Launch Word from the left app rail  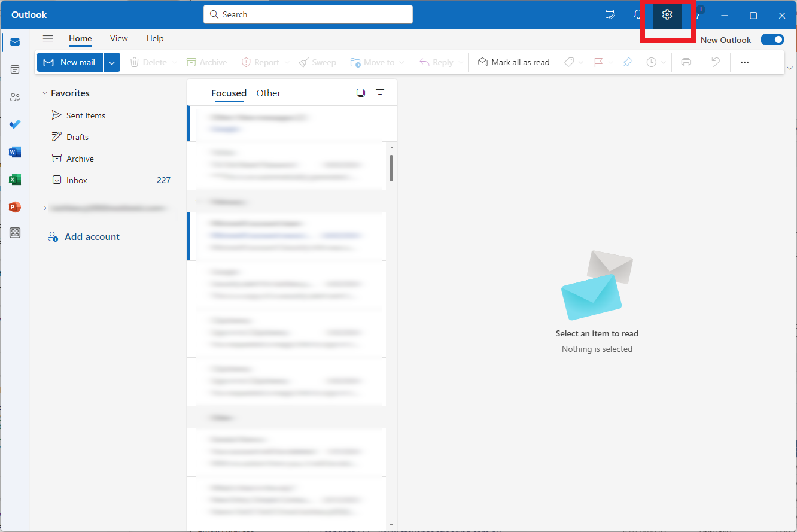click(x=15, y=152)
